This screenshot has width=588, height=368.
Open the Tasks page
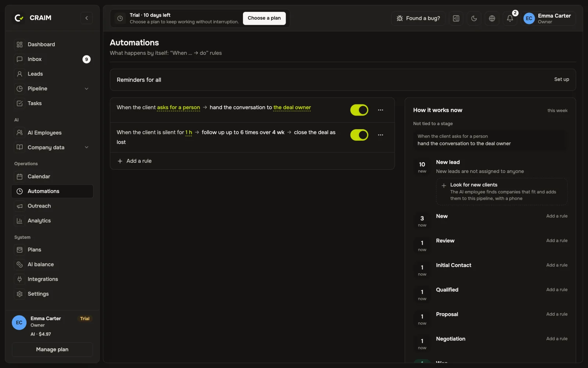[52, 103]
